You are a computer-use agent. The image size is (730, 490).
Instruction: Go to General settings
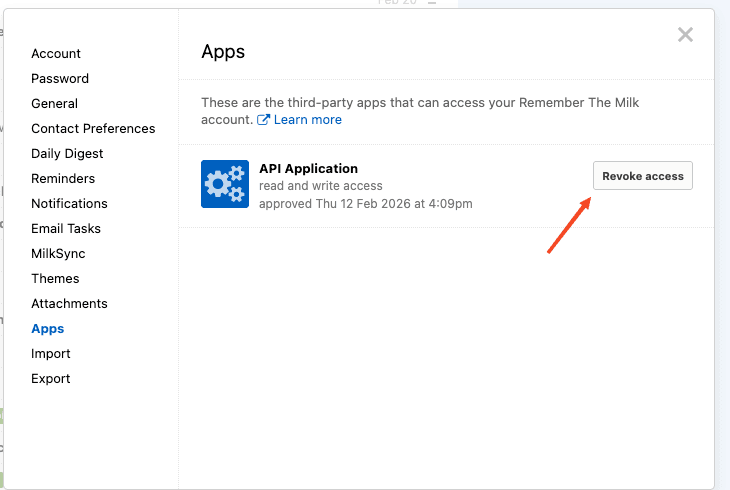pyautogui.click(x=54, y=103)
